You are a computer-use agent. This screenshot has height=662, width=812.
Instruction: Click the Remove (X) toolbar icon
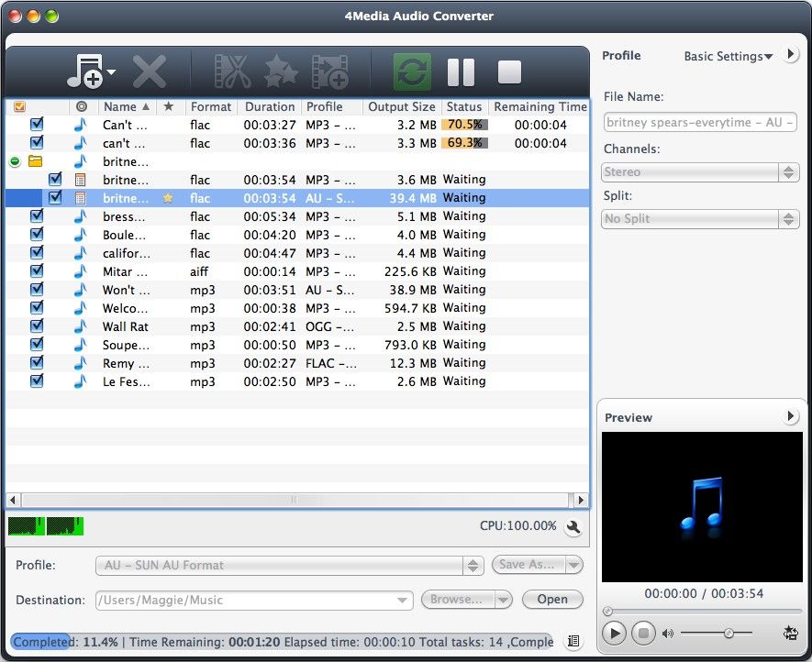coord(150,72)
